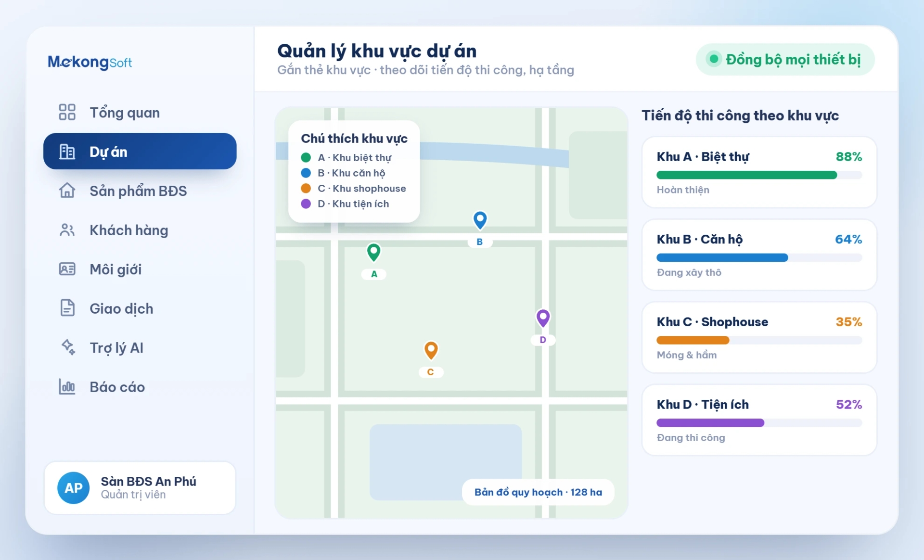
Task: Select the purple map pin D
Action: pyautogui.click(x=543, y=318)
